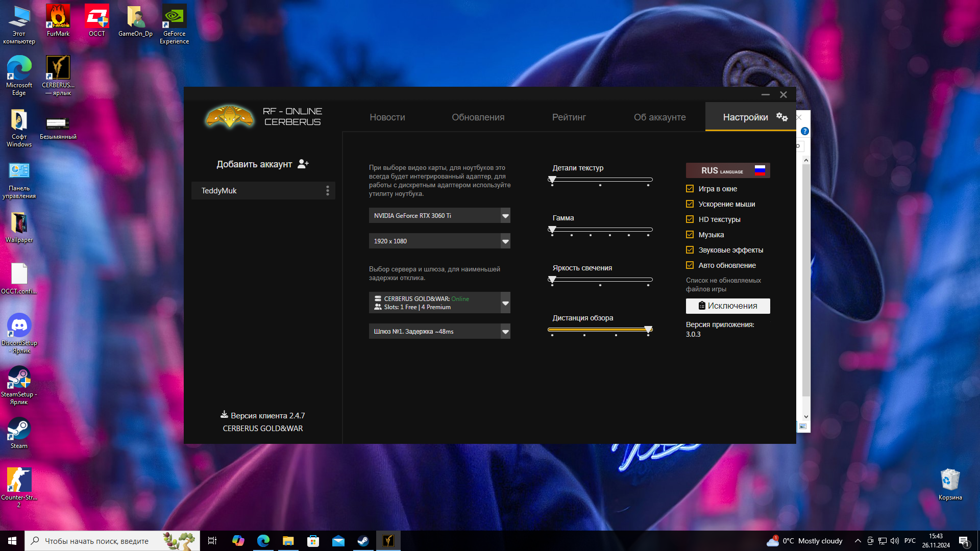
Task: Open File Explorer from the taskbar
Action: point(288,541)
